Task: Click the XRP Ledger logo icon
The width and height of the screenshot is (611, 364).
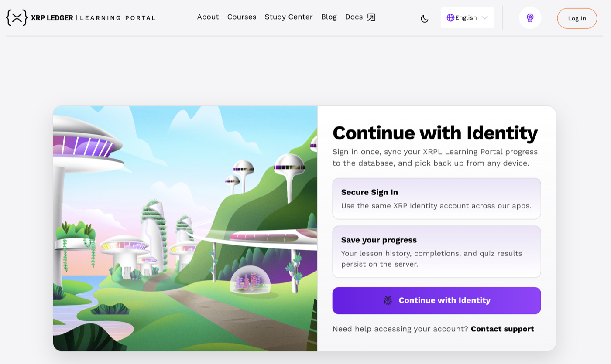Action: coord(17,18)
